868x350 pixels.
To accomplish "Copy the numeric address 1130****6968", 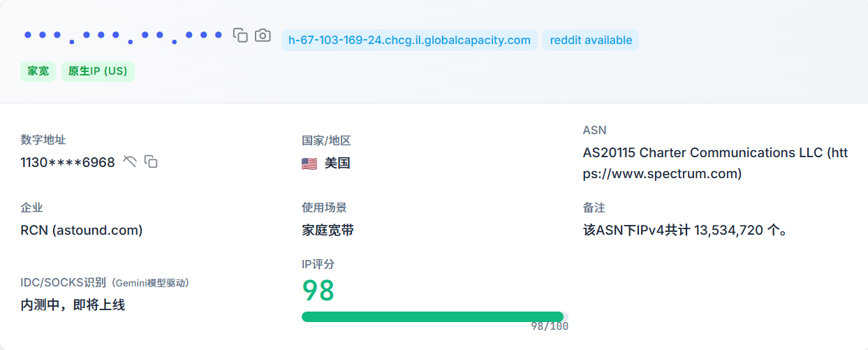I will pos(151,162).
